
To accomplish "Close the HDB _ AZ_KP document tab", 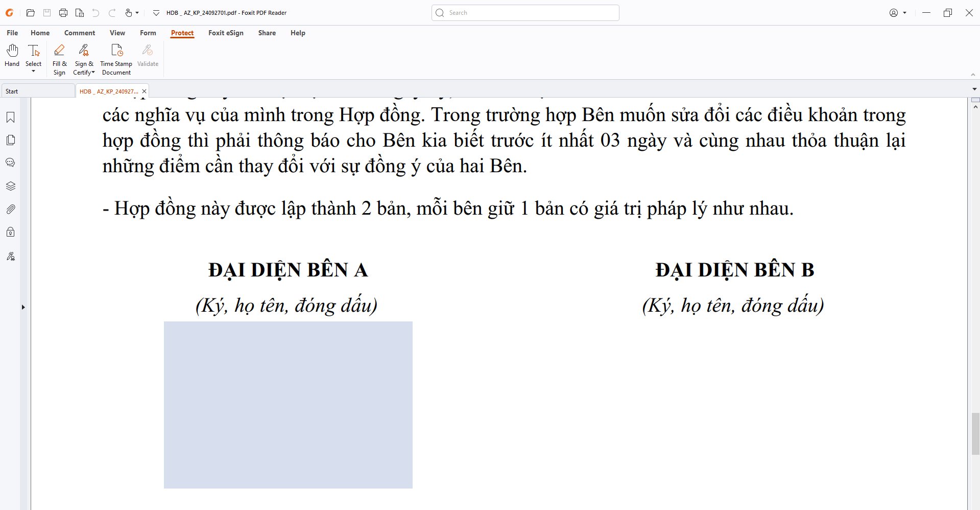I will (144, 91).
